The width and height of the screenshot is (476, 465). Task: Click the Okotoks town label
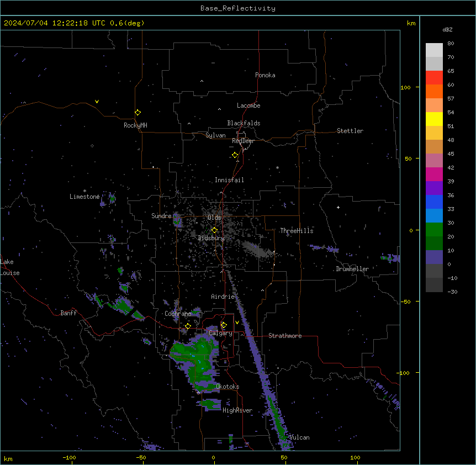click(228, 387)
